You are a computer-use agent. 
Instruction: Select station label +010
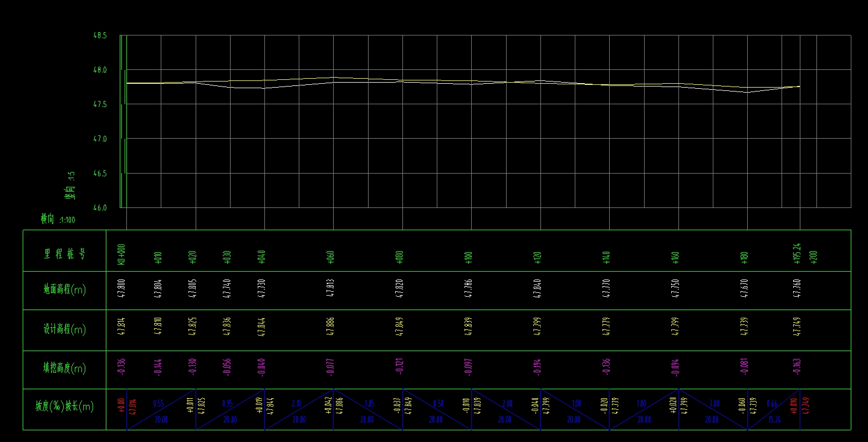pyautogui.click(x=158, y=257)
